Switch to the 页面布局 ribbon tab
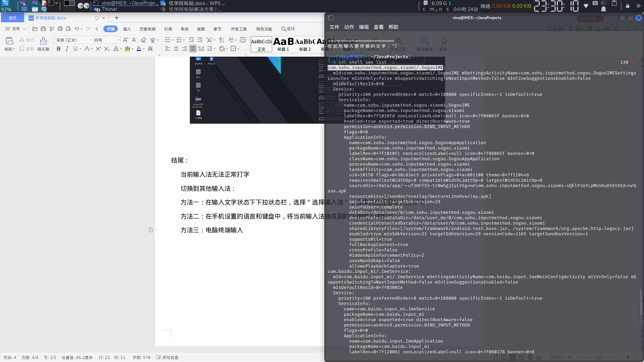The height and width of the screenshot is (362, 644). 148,29
